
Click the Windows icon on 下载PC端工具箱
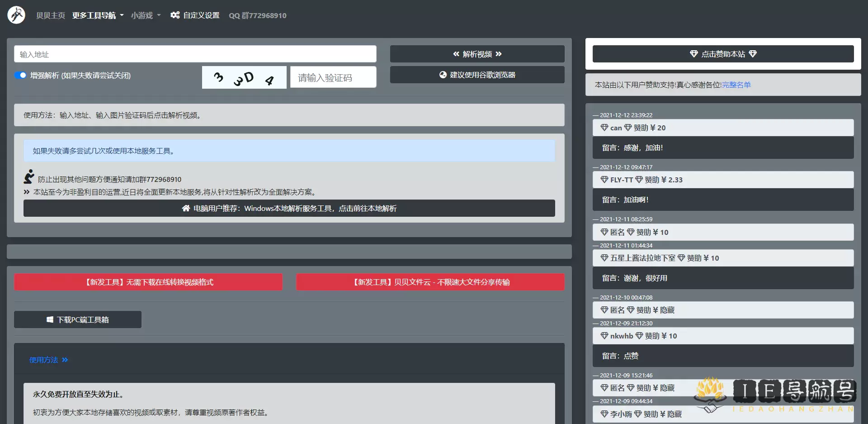tap(50, 319)
